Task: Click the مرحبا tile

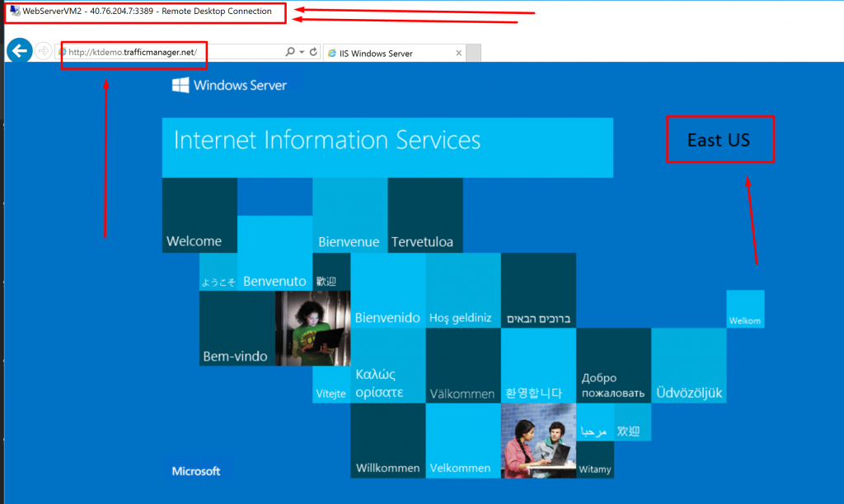Action: tap(595, 422)
